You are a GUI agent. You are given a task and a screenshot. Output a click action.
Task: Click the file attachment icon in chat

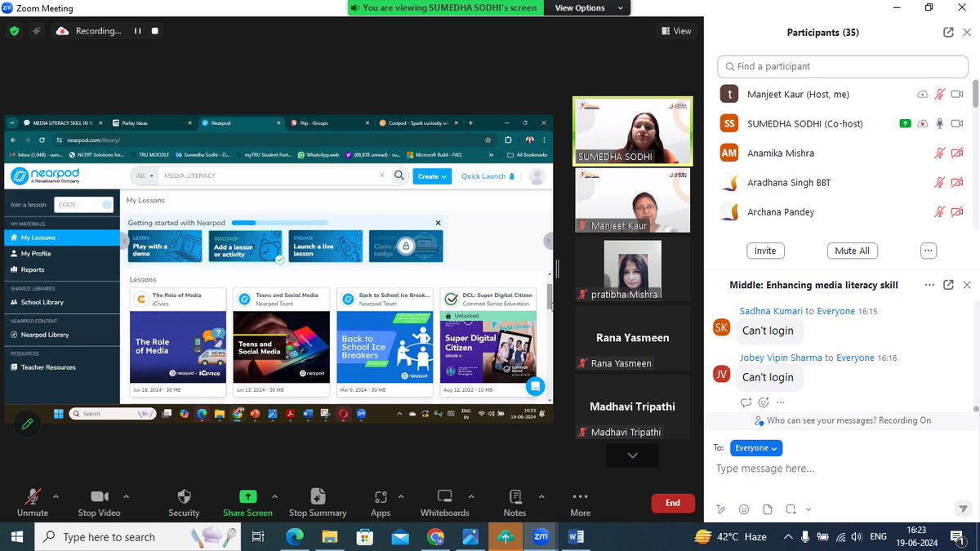(x=766, y=509)
